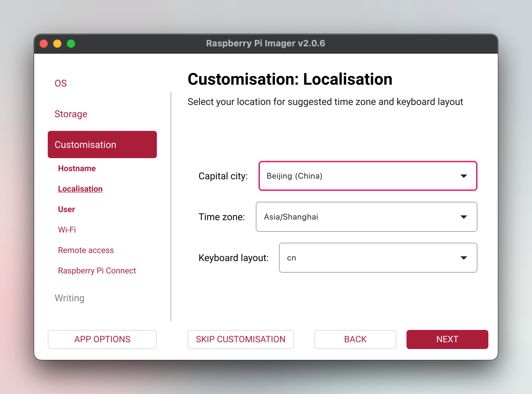Open the Hostname customisation section
532x394 pixels.
[x=77, y=168]
